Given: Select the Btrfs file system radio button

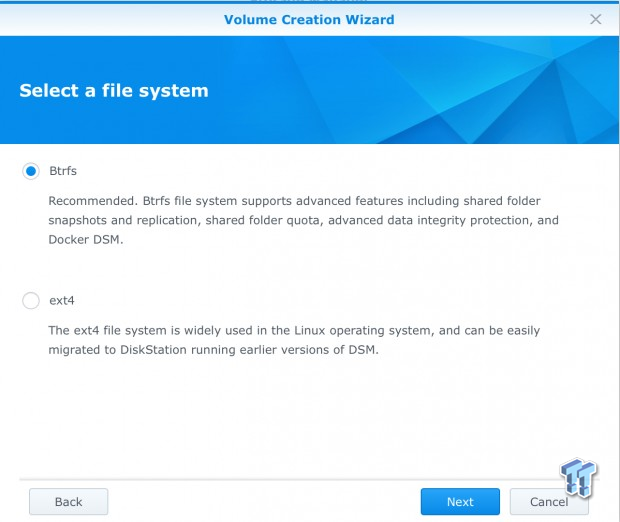Looking at the screenshot, I should coord(31,171).
